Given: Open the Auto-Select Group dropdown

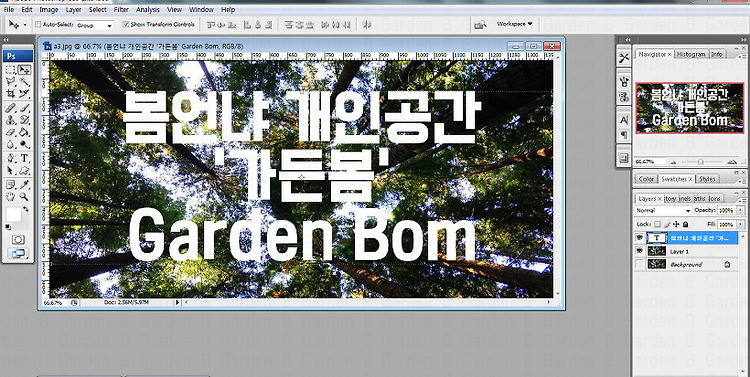Looking at the screenshot, I should pyautogui.click(x=94, y=25).
